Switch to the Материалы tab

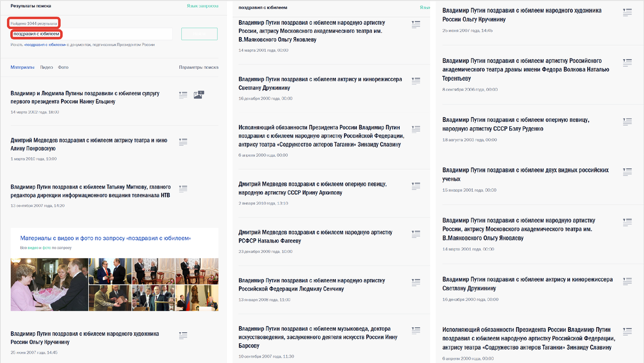click(x=23, y=67)
